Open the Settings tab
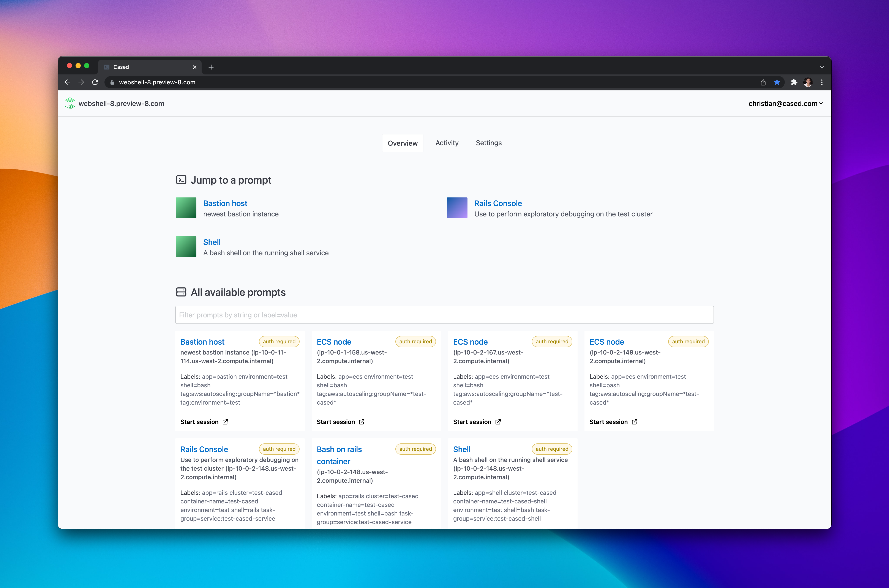This screenshot has width=889, height=588. click(488, 143)
